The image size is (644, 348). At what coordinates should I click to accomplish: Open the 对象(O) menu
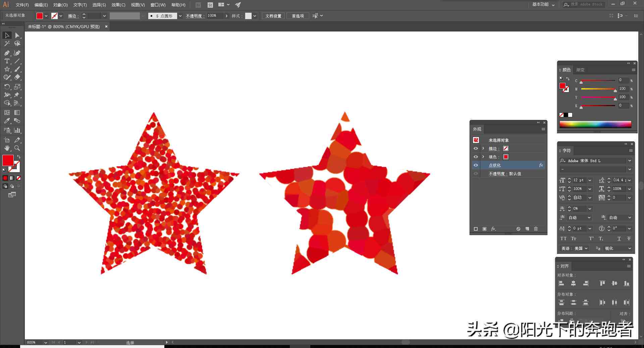click(x=60, y=5)
